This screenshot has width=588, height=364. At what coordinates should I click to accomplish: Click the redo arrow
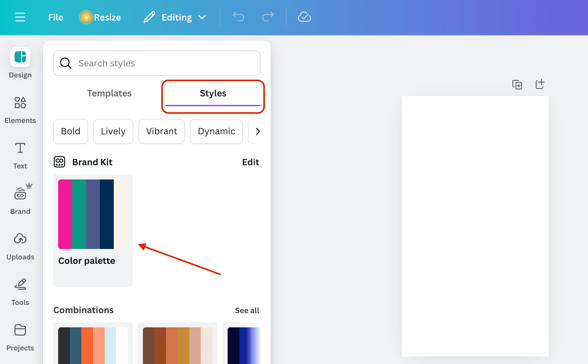268,17
